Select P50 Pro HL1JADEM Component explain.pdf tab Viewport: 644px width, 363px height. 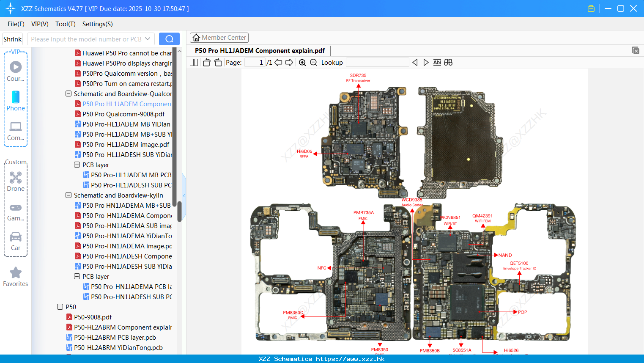(260, 50)
